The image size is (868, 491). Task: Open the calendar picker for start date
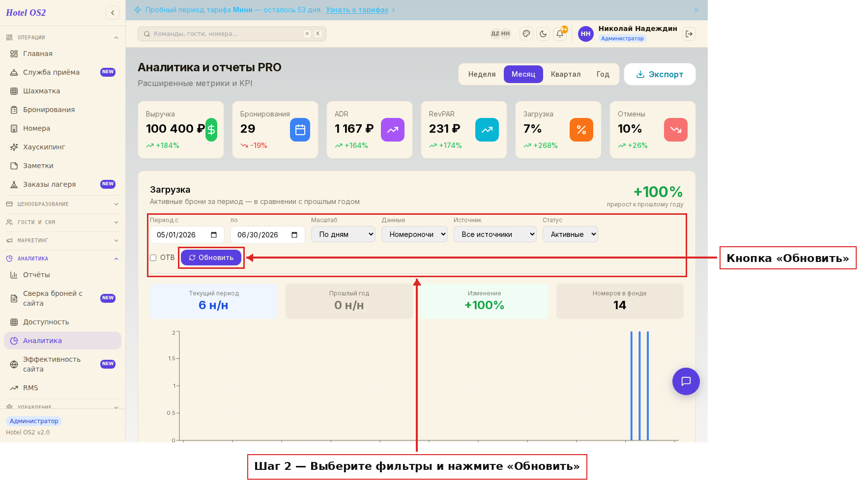coord(214,235)
